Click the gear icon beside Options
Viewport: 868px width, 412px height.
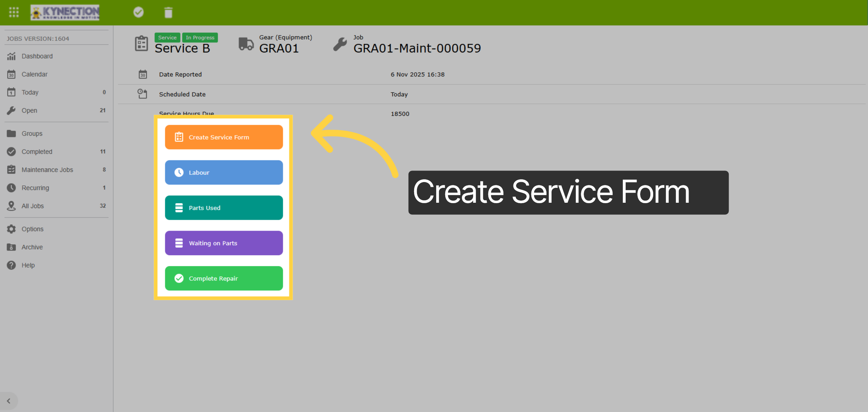point(11,229)
